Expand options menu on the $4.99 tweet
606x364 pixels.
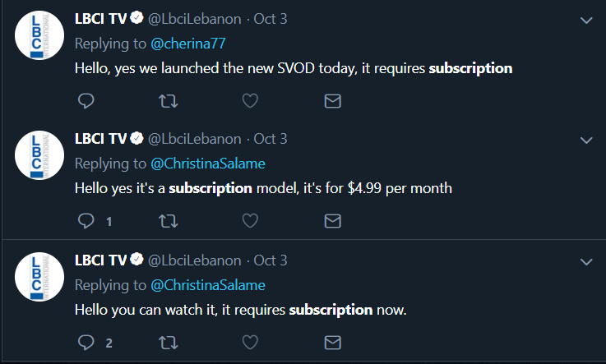(586, 141)
